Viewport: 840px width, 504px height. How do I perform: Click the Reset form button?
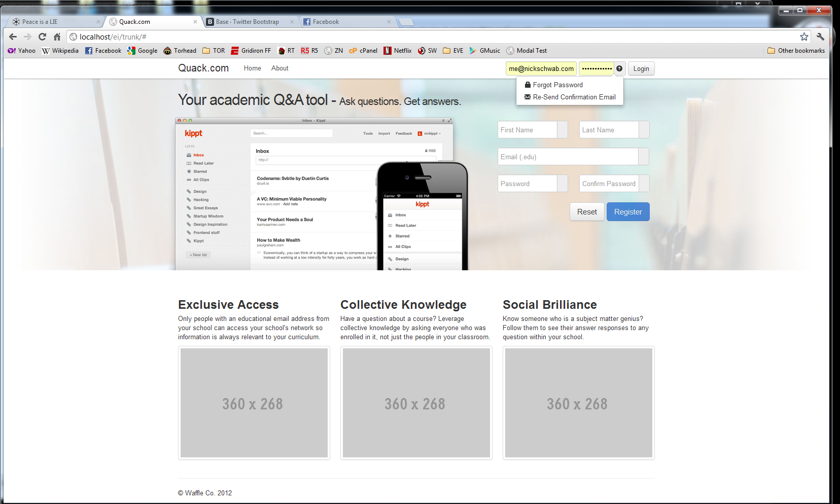point(587,212)
